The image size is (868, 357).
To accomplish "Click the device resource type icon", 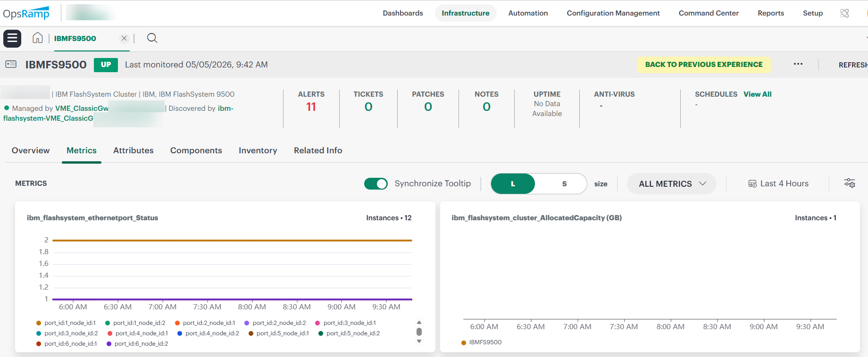I will point(11,64).
